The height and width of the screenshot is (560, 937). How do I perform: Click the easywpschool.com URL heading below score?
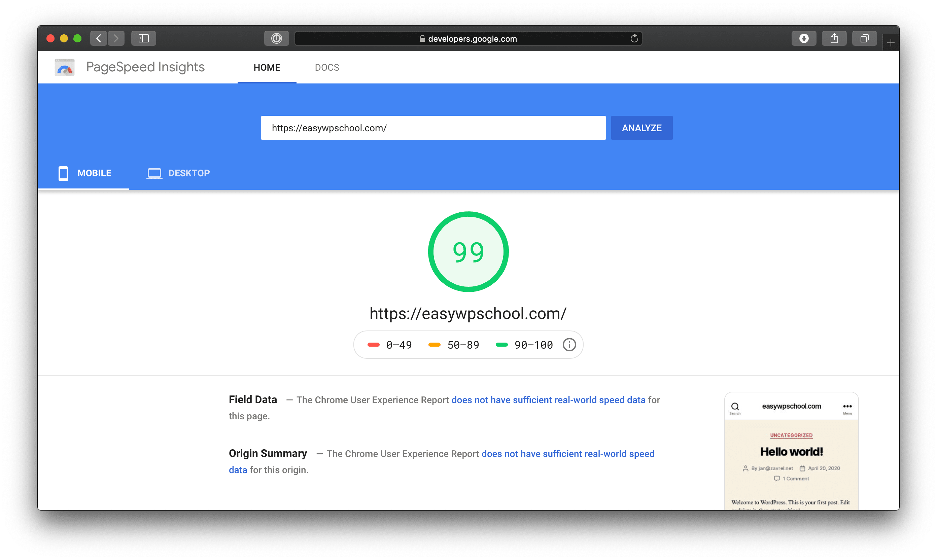(468, 314)
